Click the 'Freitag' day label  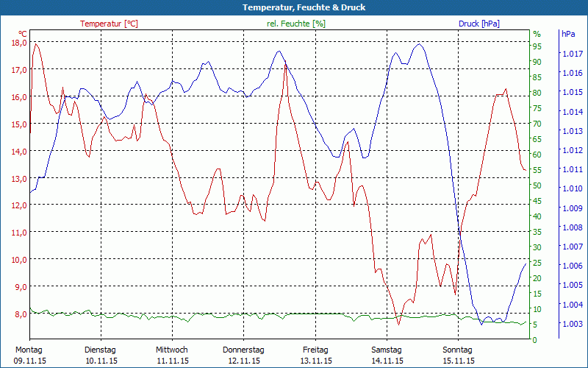point(315,350)
